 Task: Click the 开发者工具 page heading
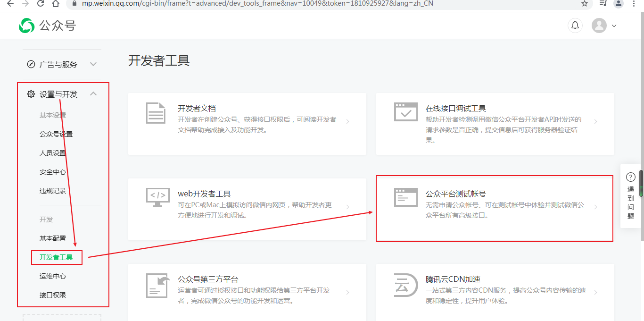click(159, 61)
